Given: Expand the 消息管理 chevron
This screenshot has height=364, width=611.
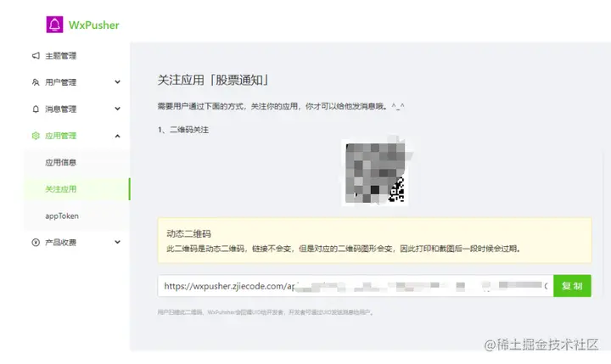Looking at the screenshot, I should pyautogui.click(x=117, y=109).
